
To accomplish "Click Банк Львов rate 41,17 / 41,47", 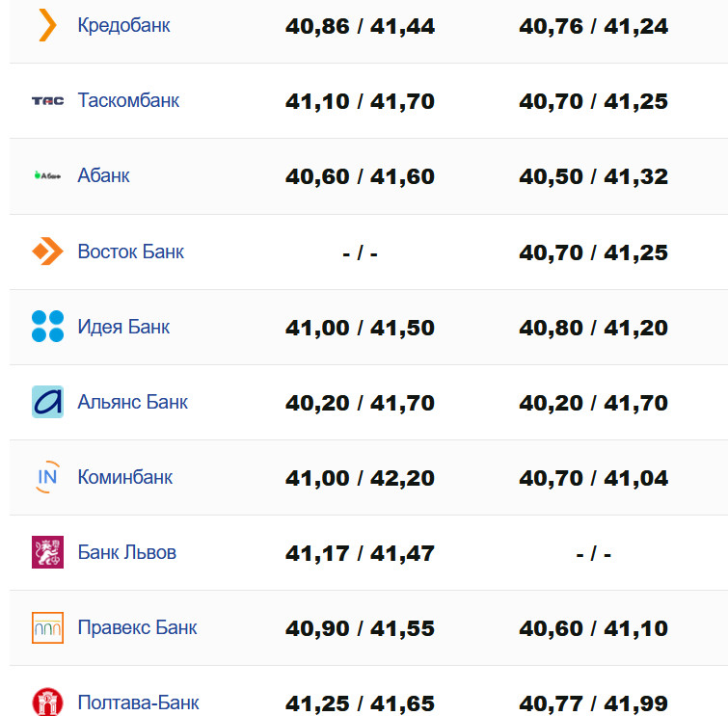I will (x=360, y=553).
